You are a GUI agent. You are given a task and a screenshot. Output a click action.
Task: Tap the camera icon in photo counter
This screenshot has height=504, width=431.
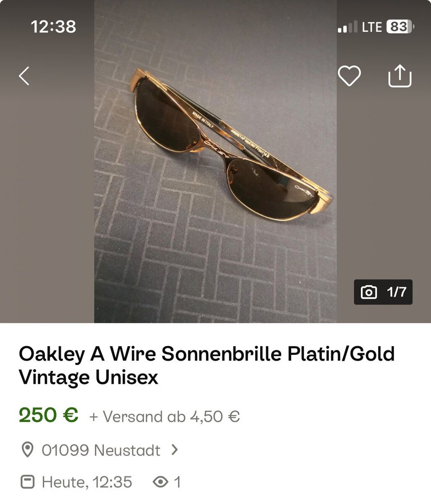pos(368,292)
